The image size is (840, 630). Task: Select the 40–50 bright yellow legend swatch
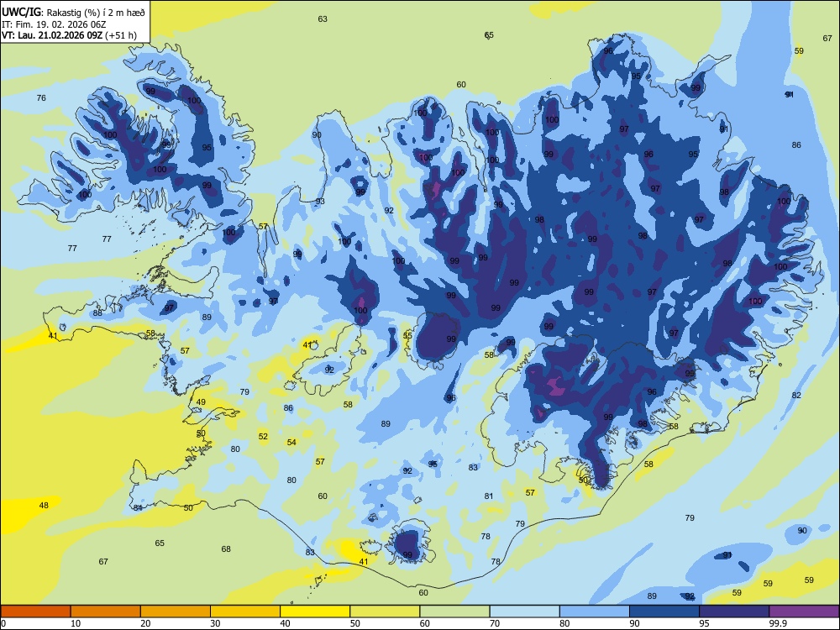pos(315,612)
